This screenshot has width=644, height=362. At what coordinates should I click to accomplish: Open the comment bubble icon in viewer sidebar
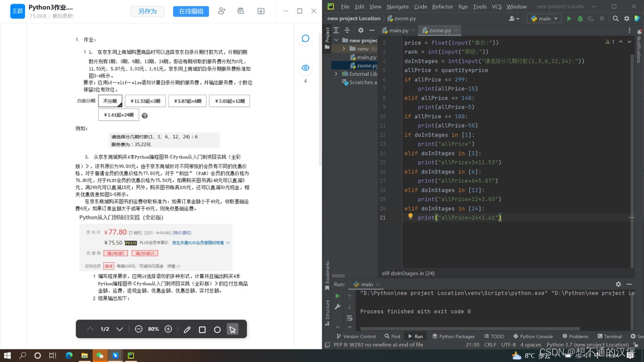[x=305, y=39]
